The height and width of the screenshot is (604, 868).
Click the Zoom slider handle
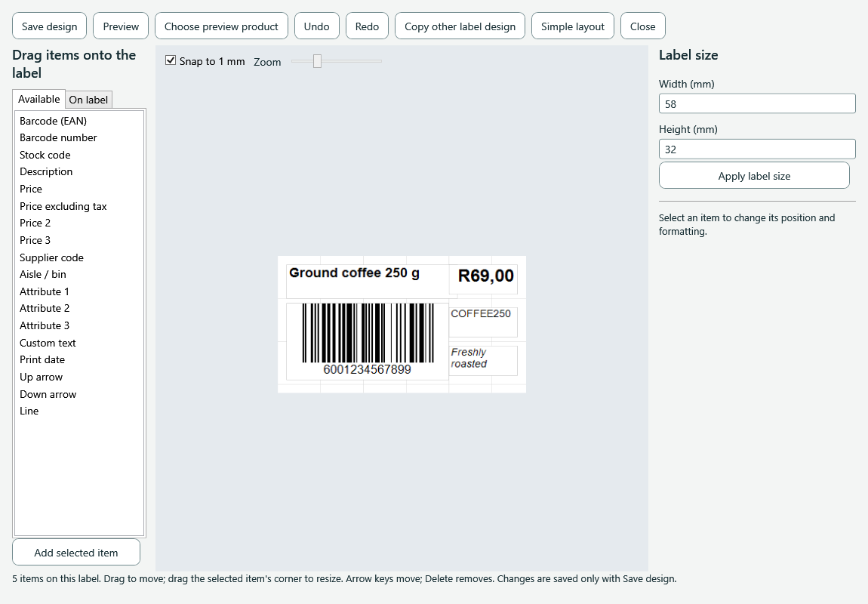coord(317,61)
